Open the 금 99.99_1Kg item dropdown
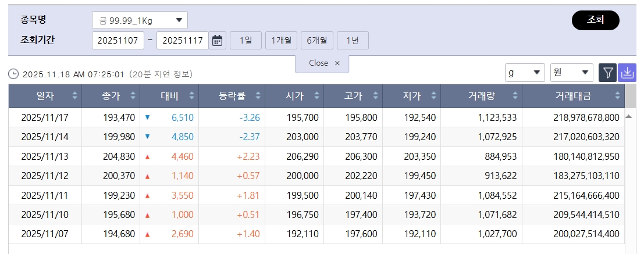The height and width of the screenshot is (254, 644). (x=140, y=20)
